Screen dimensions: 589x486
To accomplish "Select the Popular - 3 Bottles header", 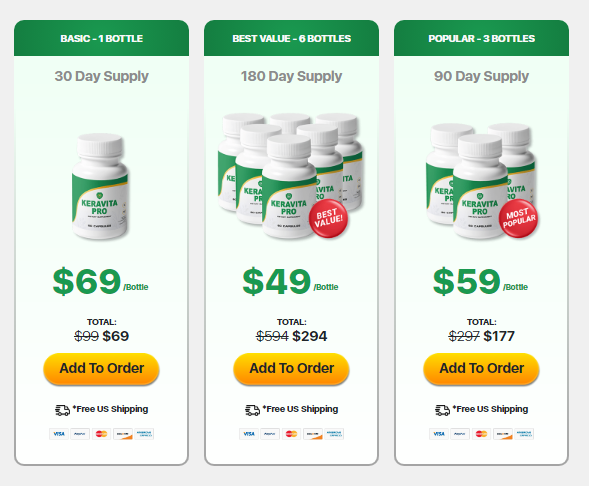I will pyautogui.click(x=482, y=38).
